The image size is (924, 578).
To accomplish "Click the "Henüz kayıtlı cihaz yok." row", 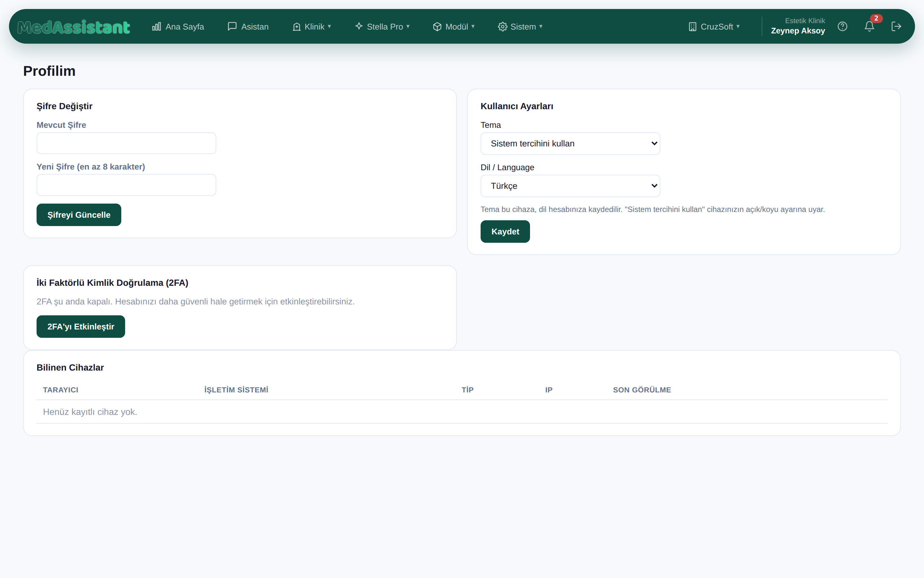I will (x=462, y=412).
